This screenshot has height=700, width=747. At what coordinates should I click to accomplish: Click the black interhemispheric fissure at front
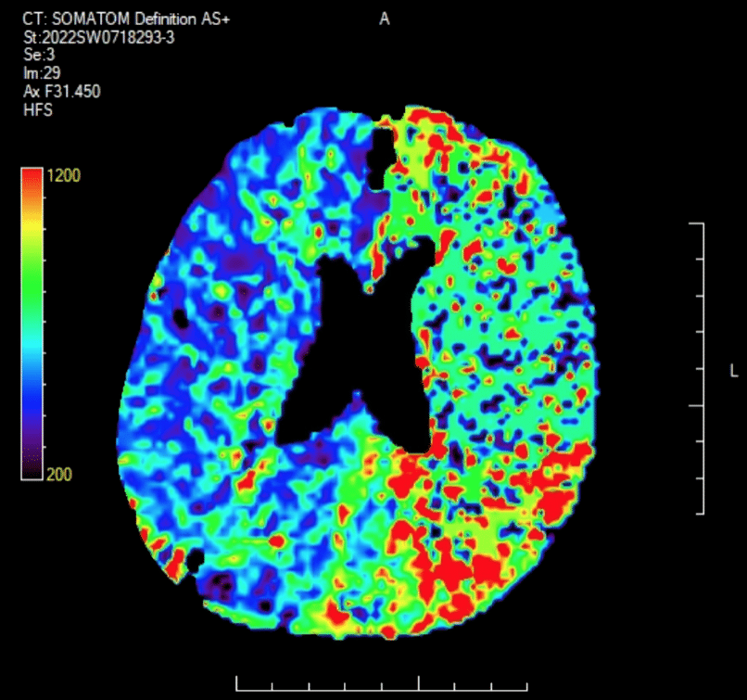[x=381, y=158]
